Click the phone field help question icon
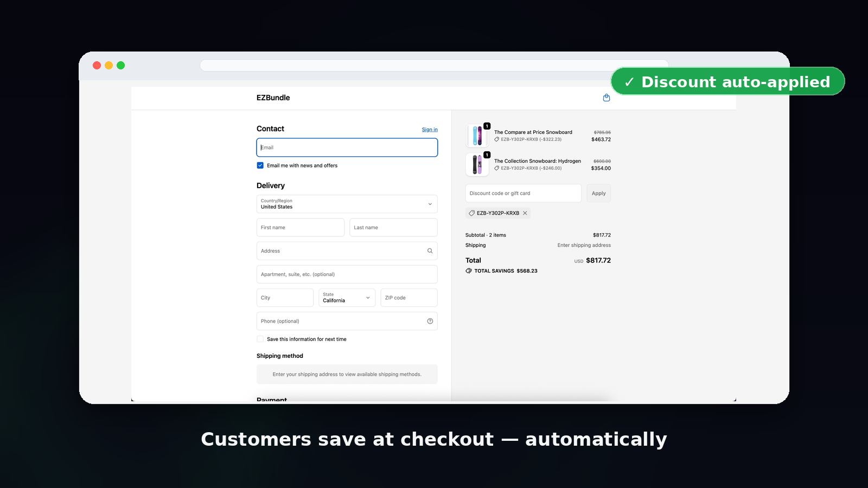 point(430,321)
